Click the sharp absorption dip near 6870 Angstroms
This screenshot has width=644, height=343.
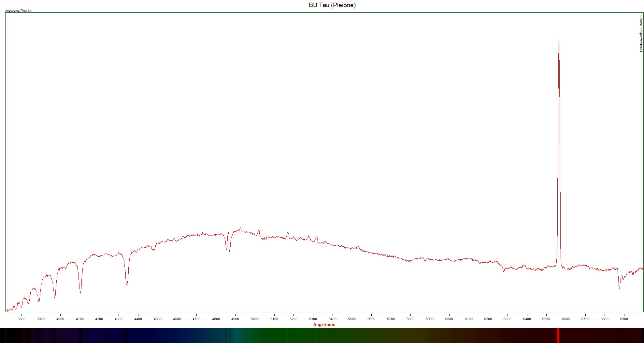(x=619, y=287)
